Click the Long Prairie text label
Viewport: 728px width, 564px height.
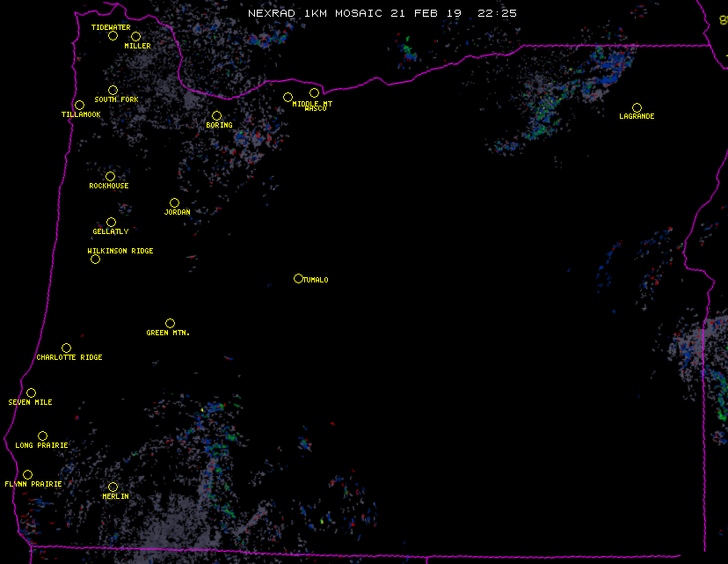(x=41, y=446)
